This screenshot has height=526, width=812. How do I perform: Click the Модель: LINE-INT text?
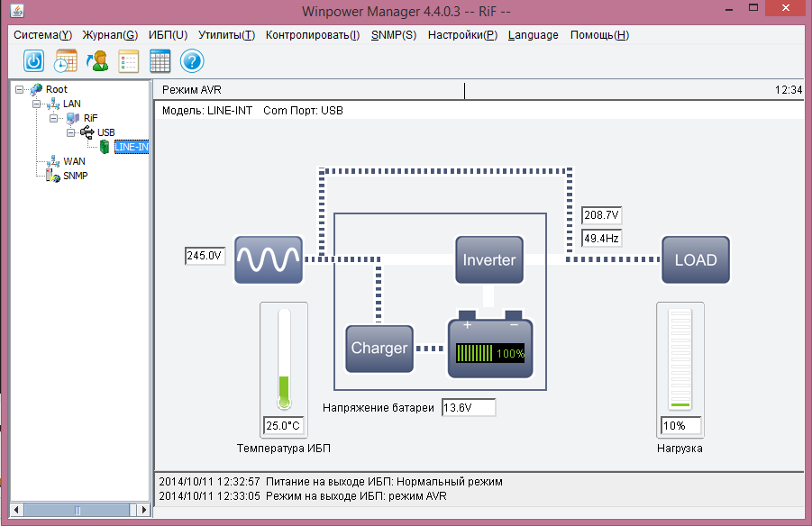click(x=207, y=111)
